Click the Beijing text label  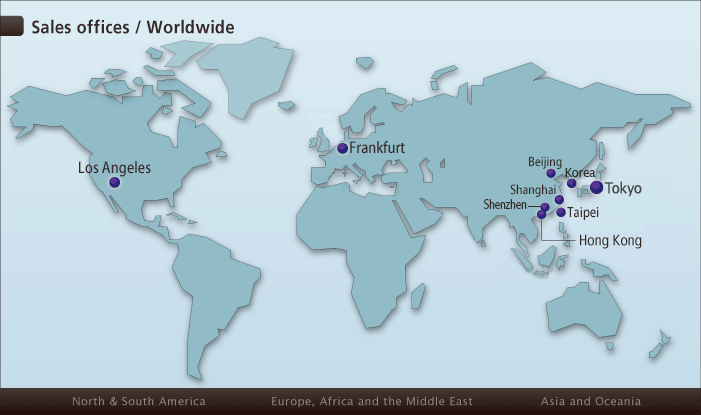(x=545, y=161)
